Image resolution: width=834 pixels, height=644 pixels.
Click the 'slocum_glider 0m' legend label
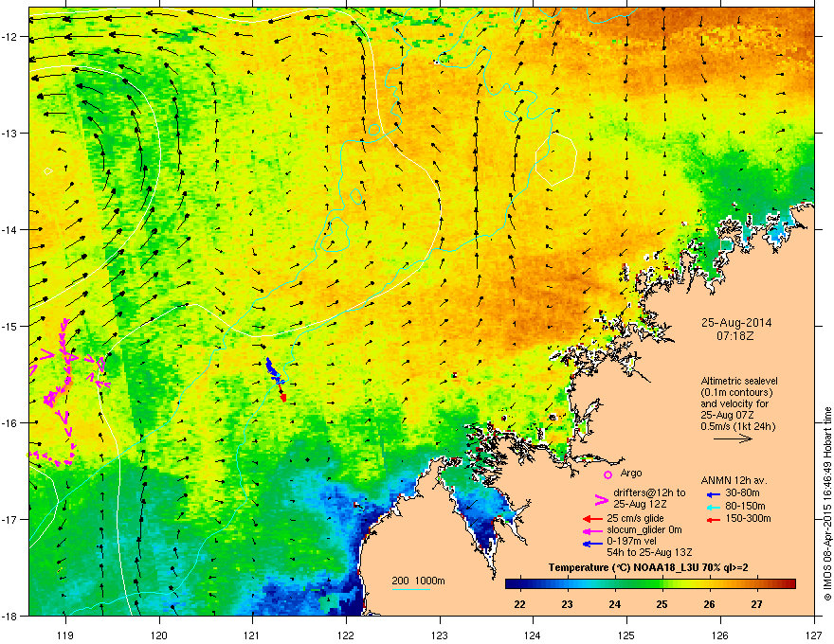pos(644,529)
